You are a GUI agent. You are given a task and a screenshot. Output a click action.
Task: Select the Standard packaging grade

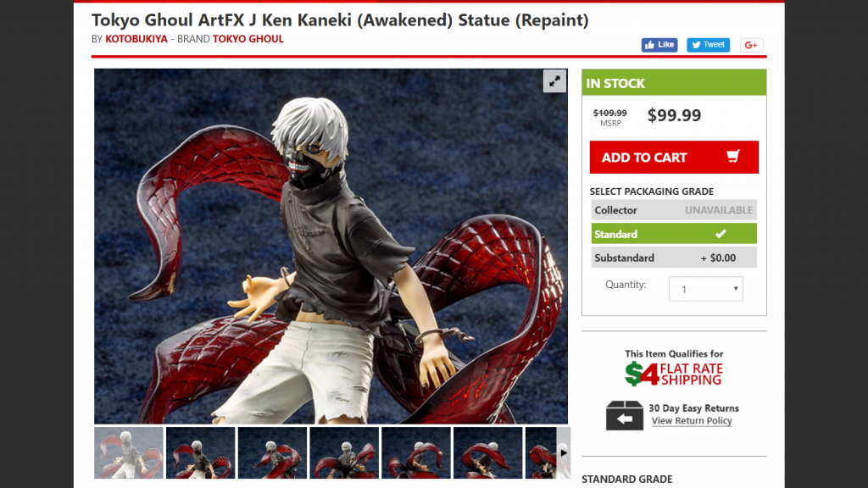tap(674, 234)
